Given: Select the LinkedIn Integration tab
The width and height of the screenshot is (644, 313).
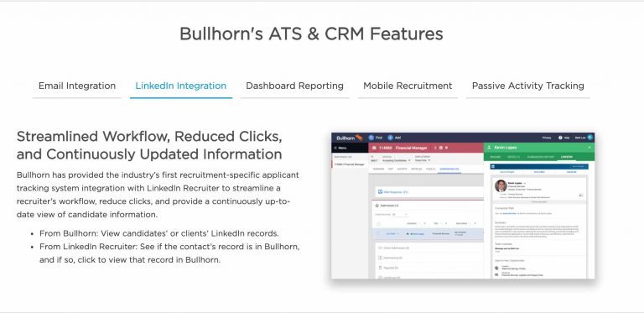Looking at the screenshot, I should point(181,86).
